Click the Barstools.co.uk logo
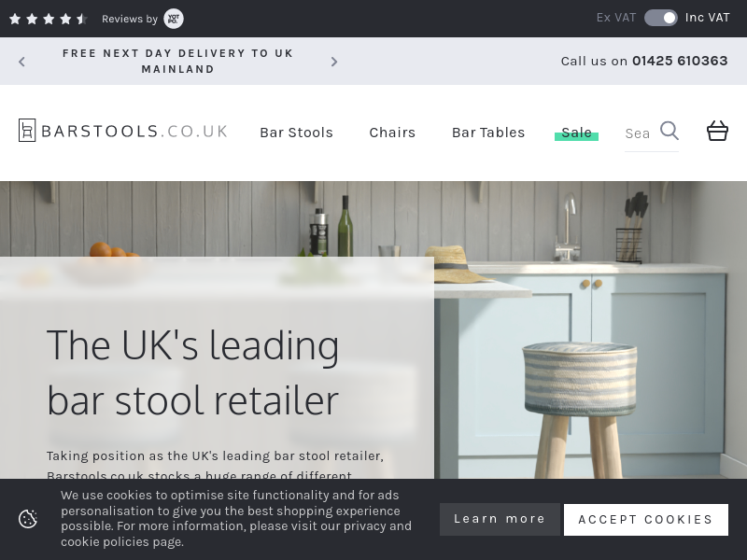Image resolution: width=747 pixels, height=560 pixels. tap(123, 131)
